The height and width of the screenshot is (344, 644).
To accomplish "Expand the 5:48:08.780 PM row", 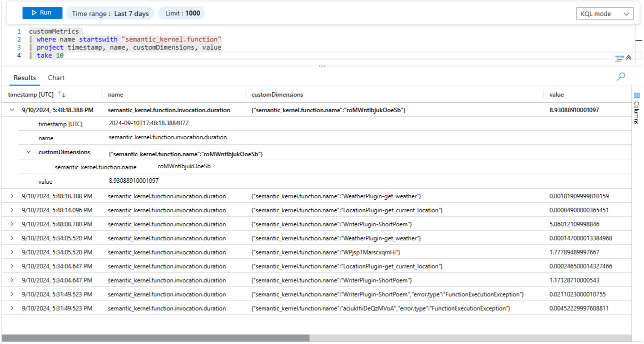I will [x=12, y=224].
